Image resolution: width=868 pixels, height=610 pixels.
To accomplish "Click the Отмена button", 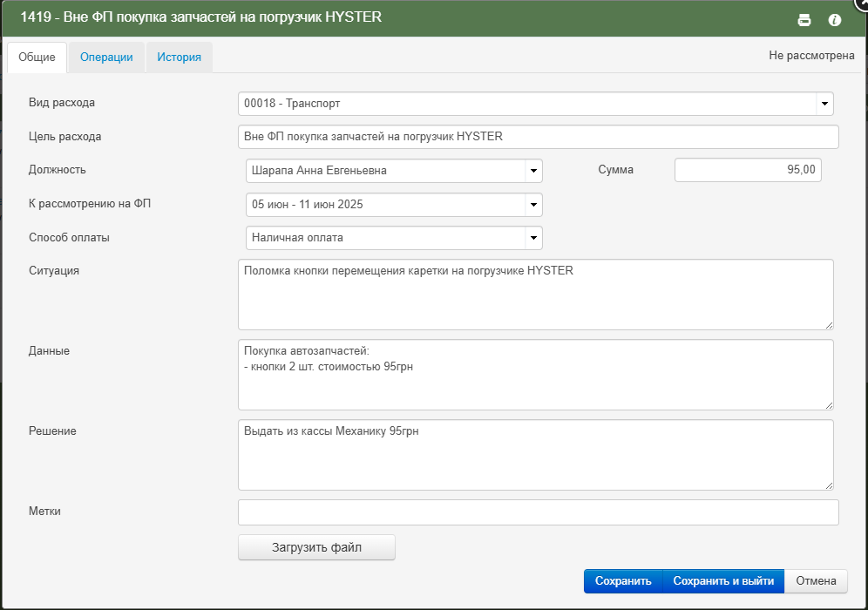I will 816,581.
